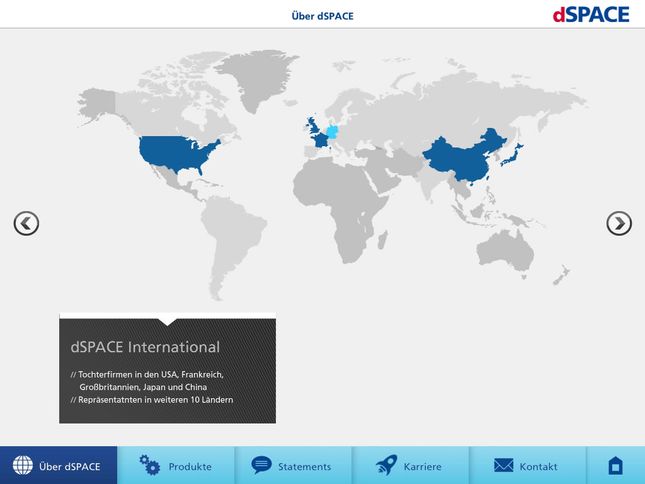Open the Karriere tab
645x484 pixels.
(x=411, y=465)
